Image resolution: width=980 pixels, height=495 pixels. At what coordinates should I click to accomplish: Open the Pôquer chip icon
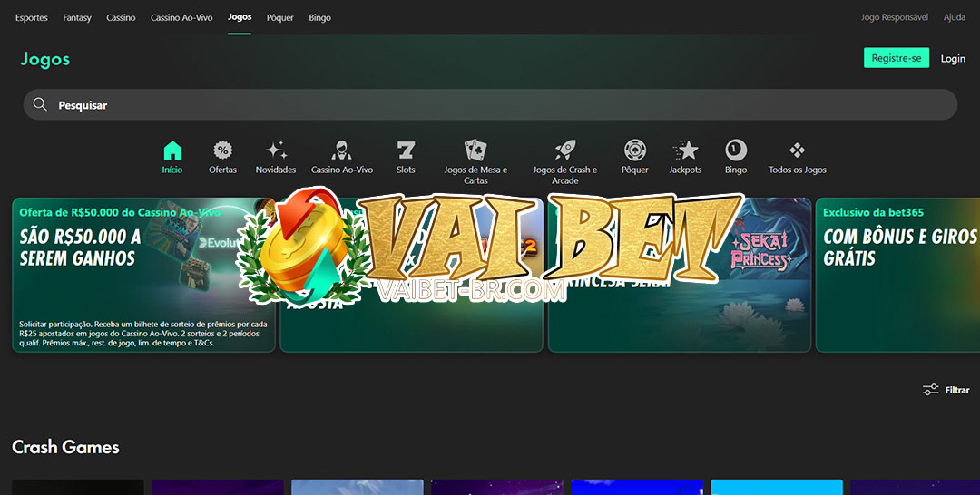click(x=635, y=150)
